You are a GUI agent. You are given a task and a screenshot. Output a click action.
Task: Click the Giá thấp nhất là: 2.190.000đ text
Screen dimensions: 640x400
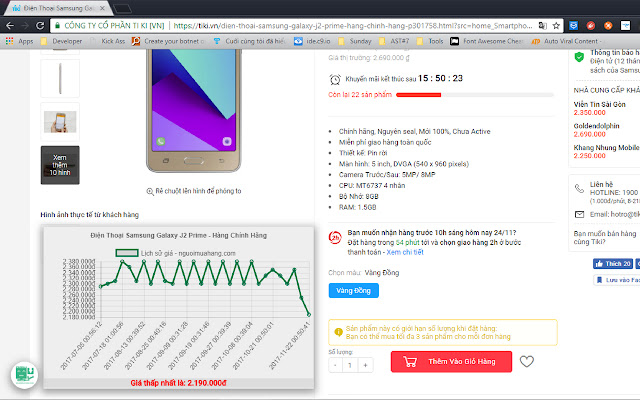point(178,383)
